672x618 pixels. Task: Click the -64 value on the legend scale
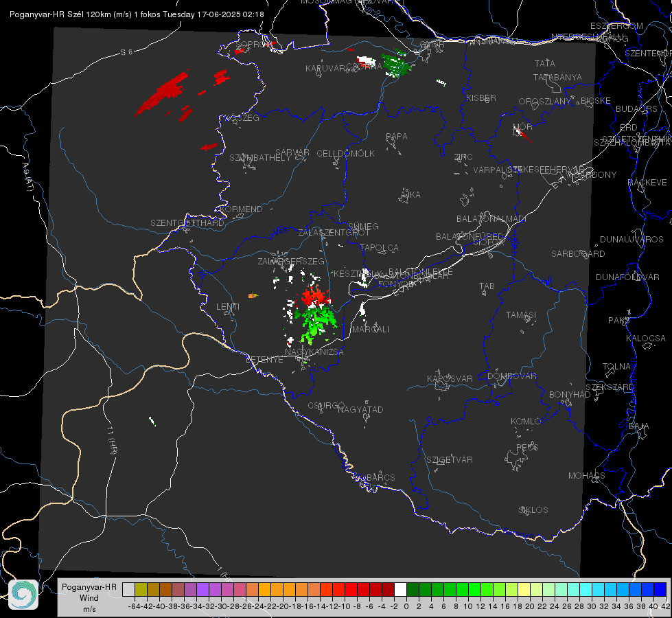pos(134,606)
